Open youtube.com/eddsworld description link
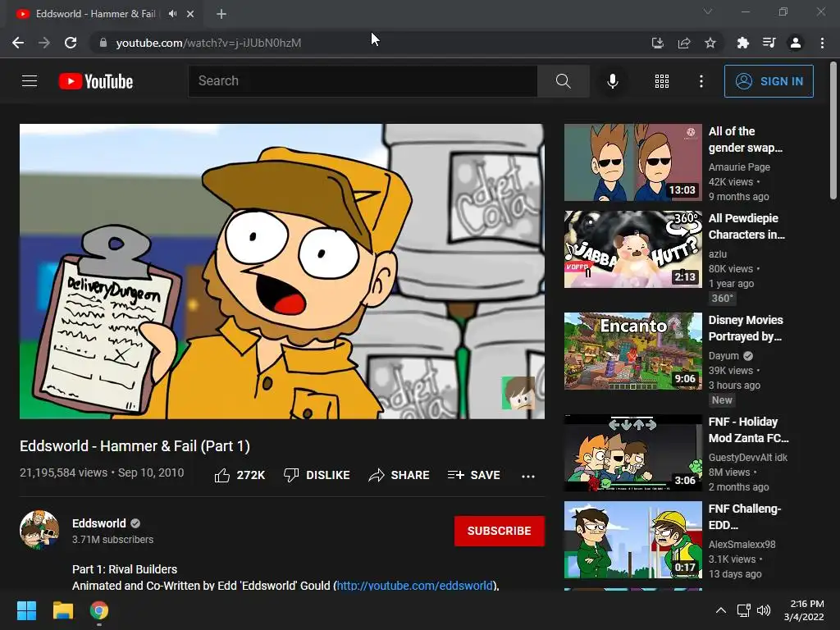This screenshot has height=630, width=840. pos(414,585)
